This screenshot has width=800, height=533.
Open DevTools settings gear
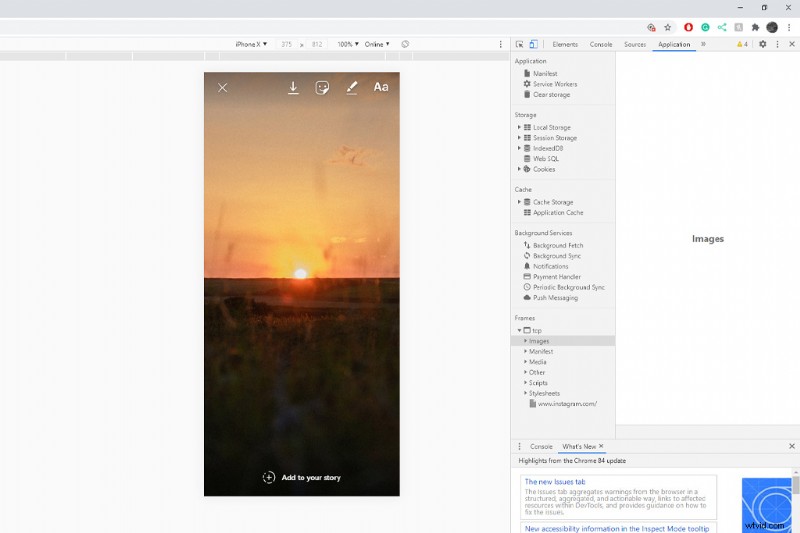click(762, 44)
